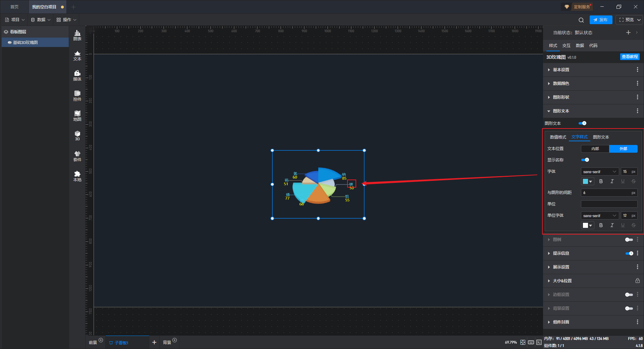Open the 控件 controls components panel

tap(77, 96)
